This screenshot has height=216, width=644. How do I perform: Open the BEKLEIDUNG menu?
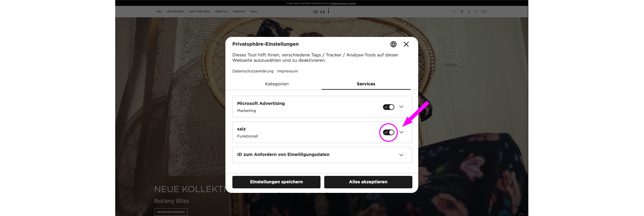(x=175, y=12)
